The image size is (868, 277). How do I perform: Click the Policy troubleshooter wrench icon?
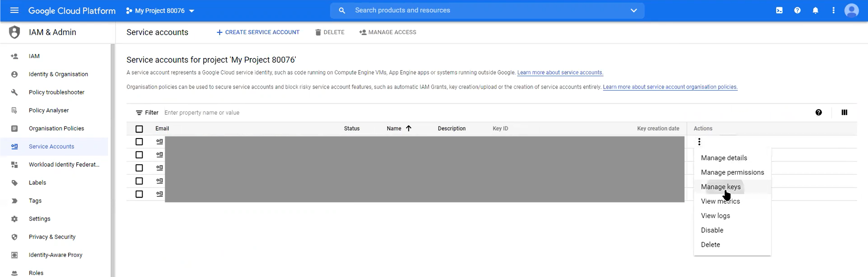(x=15, y=92)
